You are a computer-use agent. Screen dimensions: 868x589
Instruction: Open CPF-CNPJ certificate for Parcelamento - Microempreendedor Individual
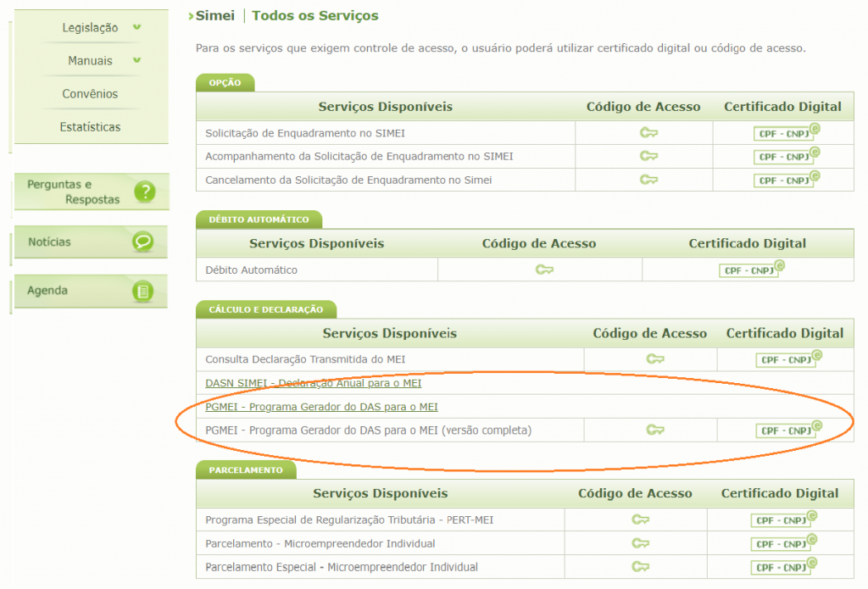783,543
